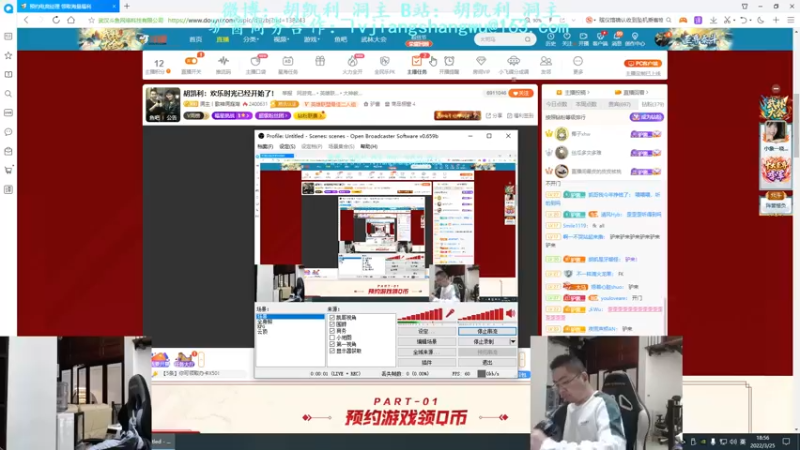Select 云顶 scene in OBS scenes list
This screenshot has height=450, width=800.
pos(263,332)
